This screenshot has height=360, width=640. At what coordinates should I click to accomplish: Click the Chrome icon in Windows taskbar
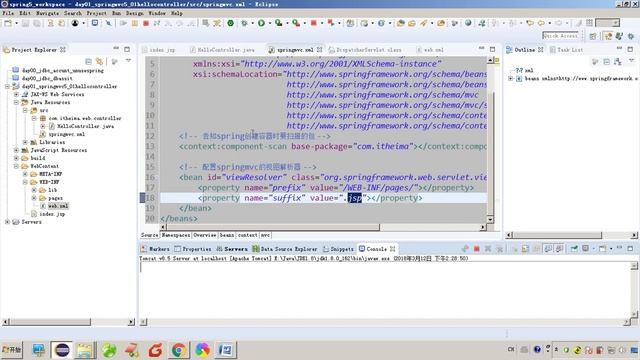[178, 350]
